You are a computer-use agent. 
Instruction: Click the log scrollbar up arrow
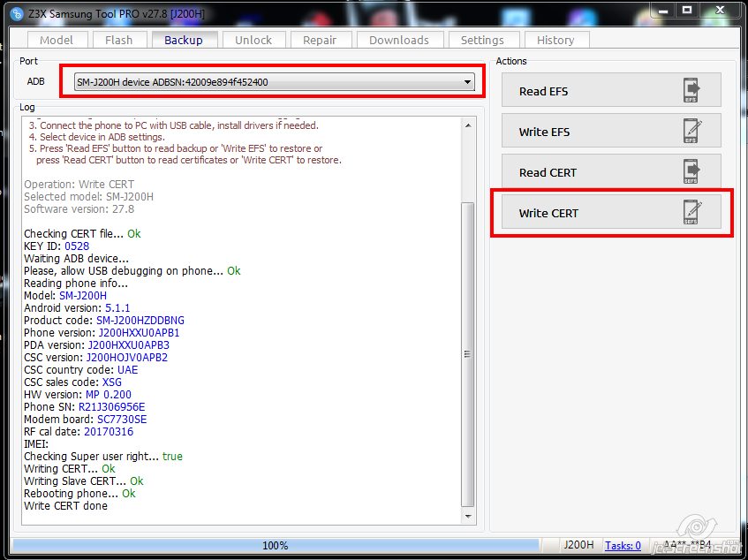tap(468, 125)
